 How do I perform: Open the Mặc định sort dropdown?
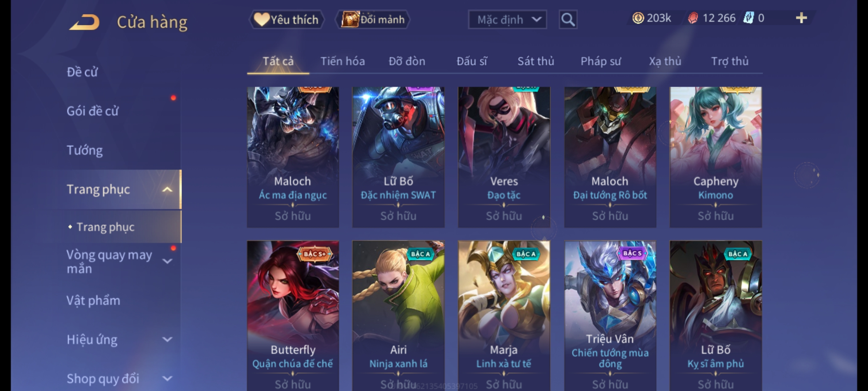(507, 20)
